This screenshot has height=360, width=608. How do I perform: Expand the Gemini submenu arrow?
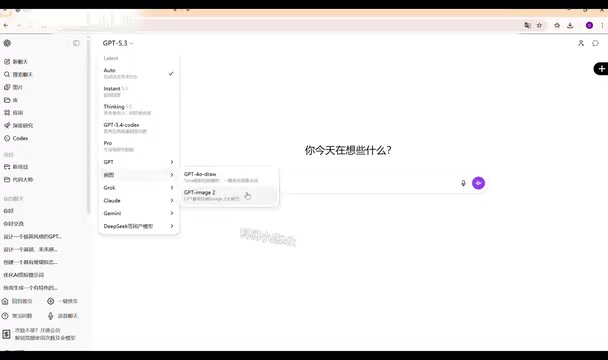tap(172, 213)
